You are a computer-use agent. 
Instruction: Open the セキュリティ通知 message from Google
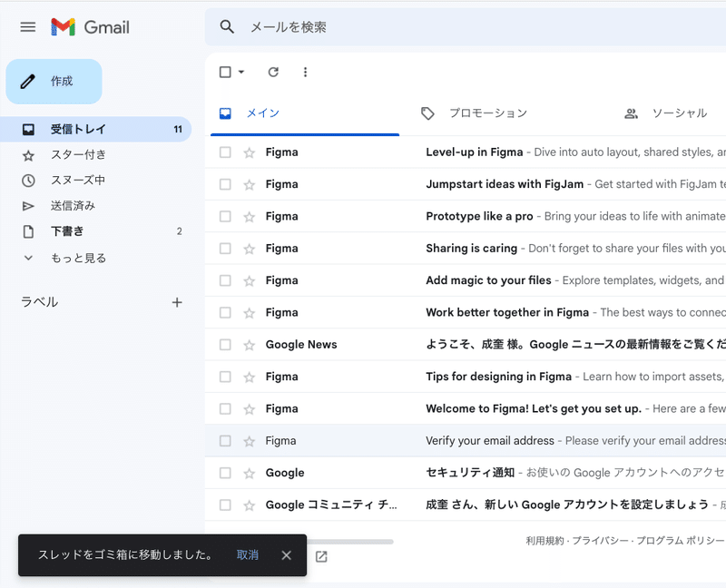click(466, 473)
